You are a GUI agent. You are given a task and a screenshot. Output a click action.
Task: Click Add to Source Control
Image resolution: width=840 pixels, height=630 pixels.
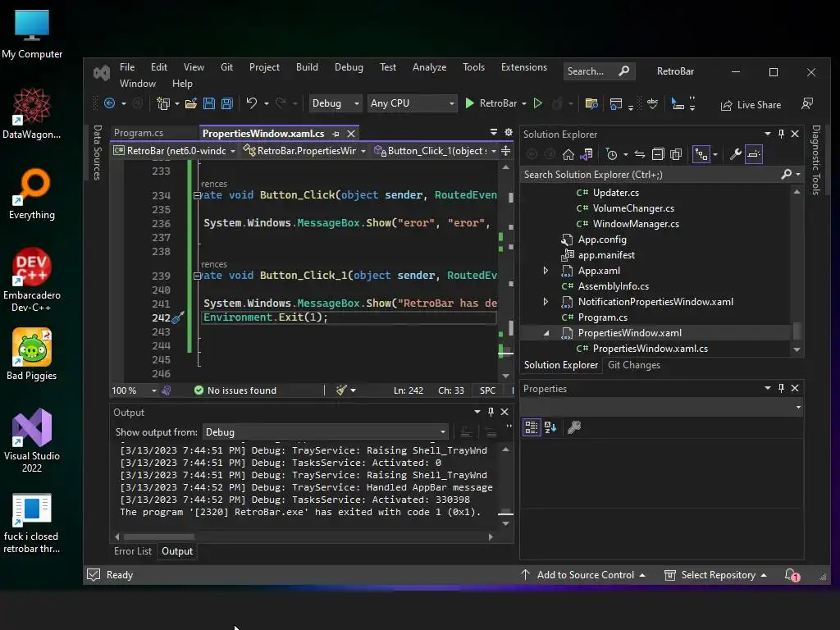click(x=583, y=575)
